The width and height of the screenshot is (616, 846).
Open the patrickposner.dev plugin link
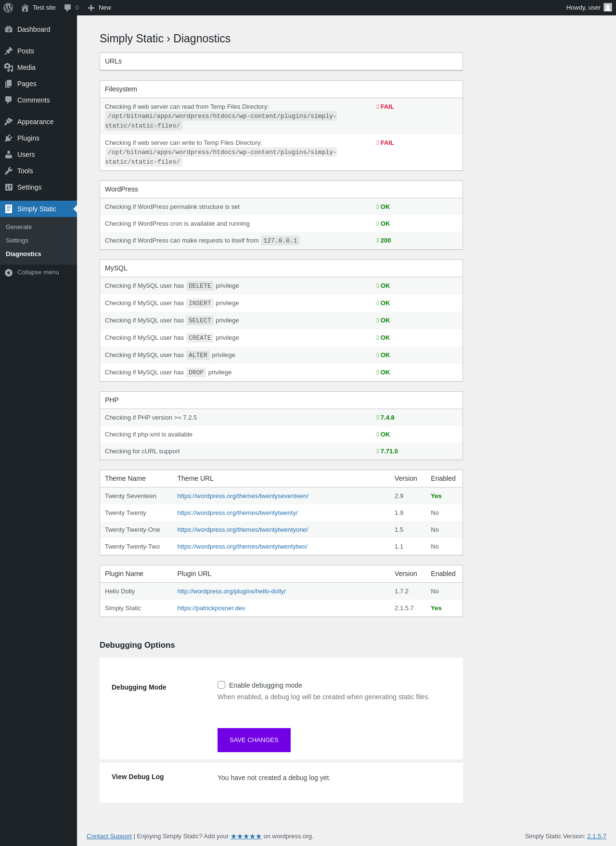tap(211, 608)
